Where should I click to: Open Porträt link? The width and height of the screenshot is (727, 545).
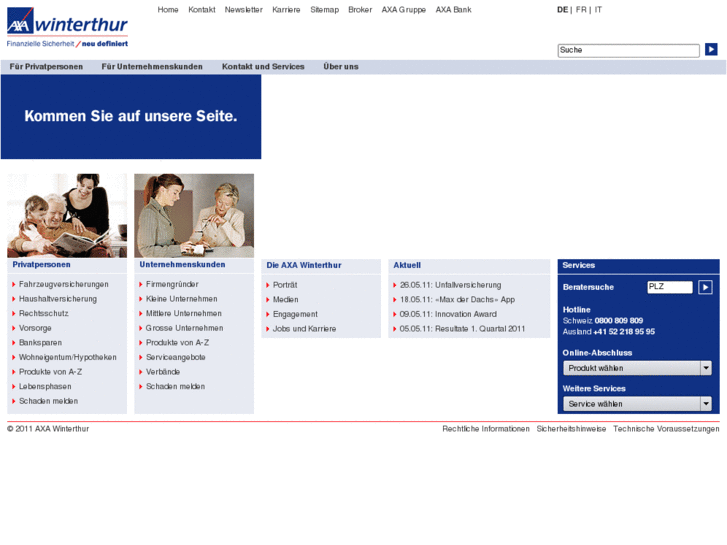tap(285, 285)
